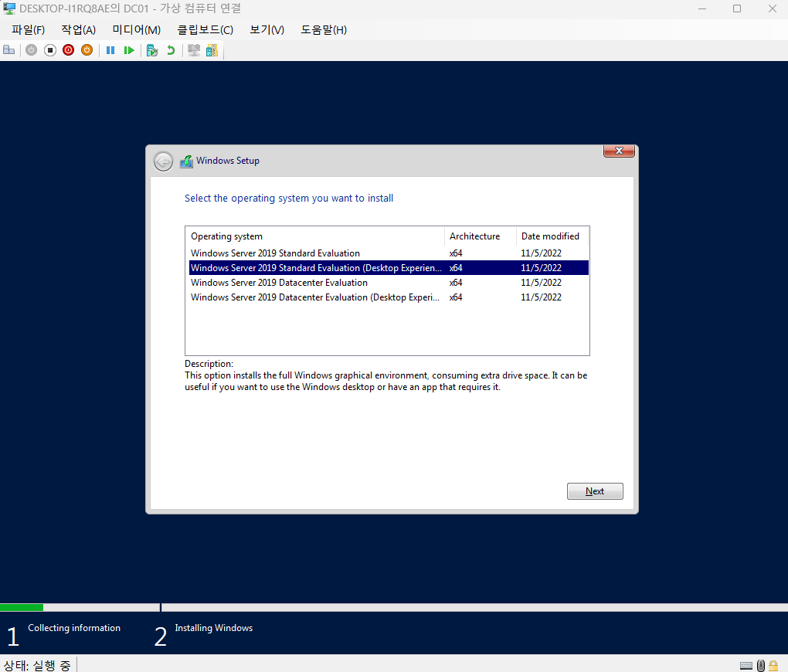Click the Windows Setup icon in the dialog title
This screenshot has width=788, height=672.
[186, 161]
